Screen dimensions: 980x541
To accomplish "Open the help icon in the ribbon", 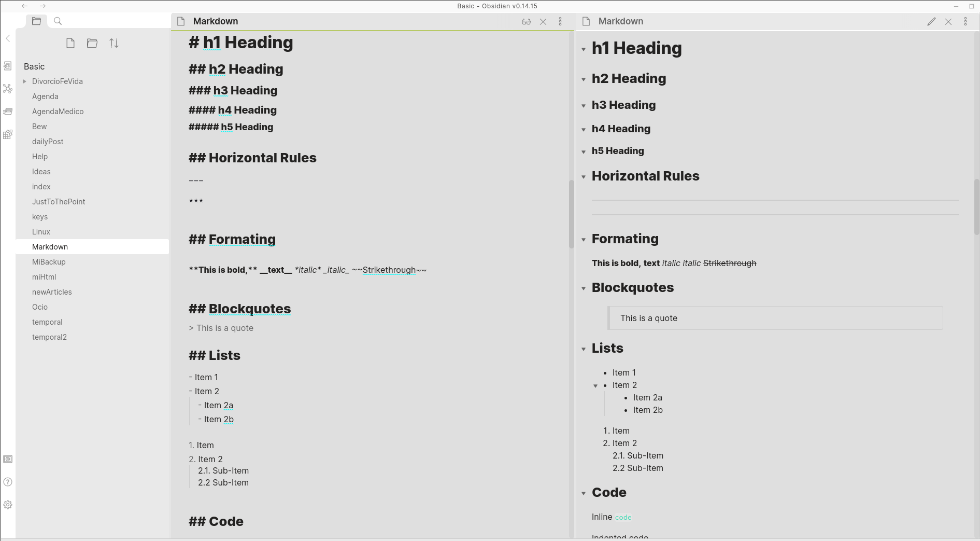I will [8, 482].
